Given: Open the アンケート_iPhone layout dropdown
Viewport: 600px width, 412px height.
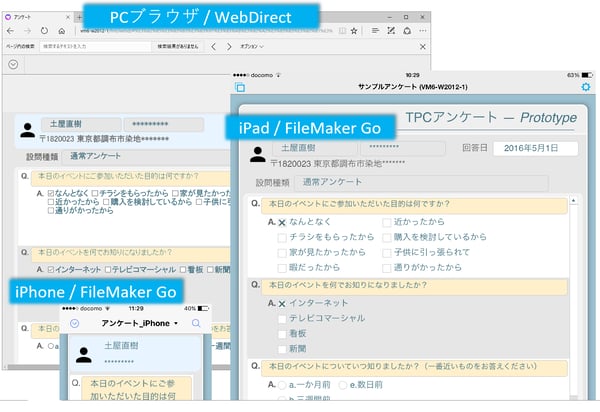Looking at the screenshot, I should pos(140,324).
